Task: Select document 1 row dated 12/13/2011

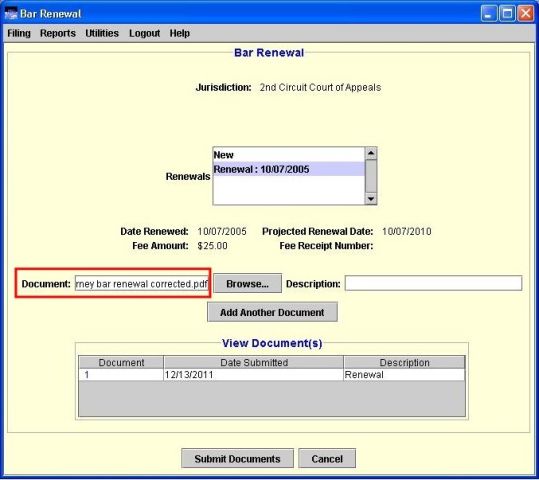Action: (272, 375)
